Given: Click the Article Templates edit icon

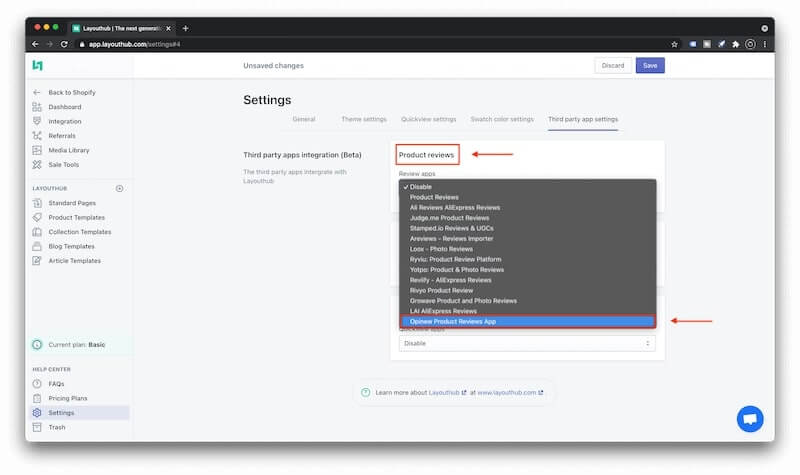Looking at the screenshot, I should (x=37, y=261).
